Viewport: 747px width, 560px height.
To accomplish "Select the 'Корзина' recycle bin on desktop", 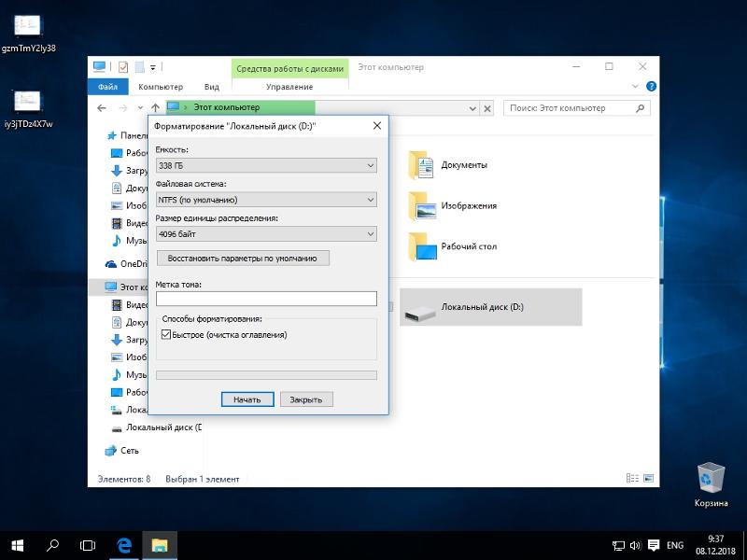I will (711, 484).
